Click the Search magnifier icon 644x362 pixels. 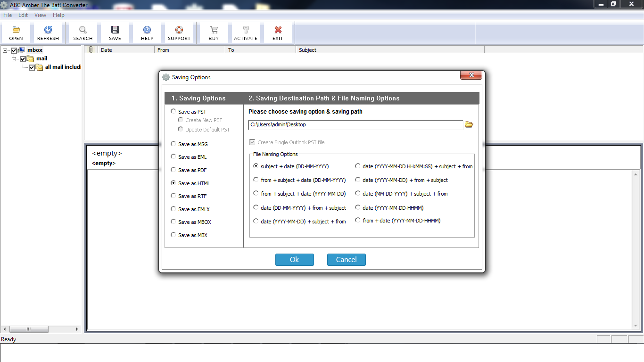[x=83, y=30]
